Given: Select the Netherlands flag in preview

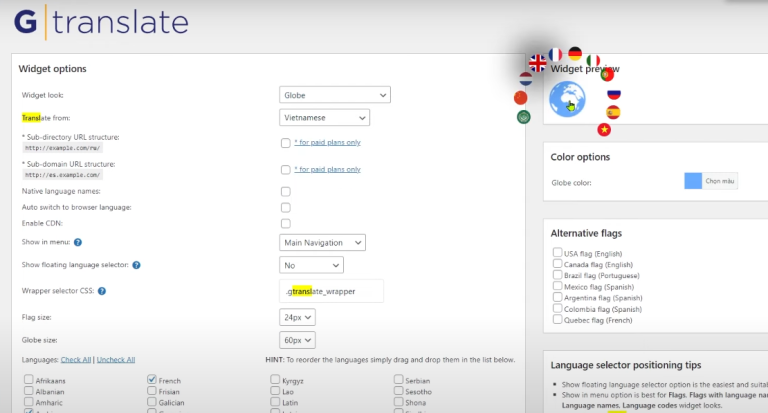Looking at the screenshot, I should pyautogui.click(x=526, y=79).
